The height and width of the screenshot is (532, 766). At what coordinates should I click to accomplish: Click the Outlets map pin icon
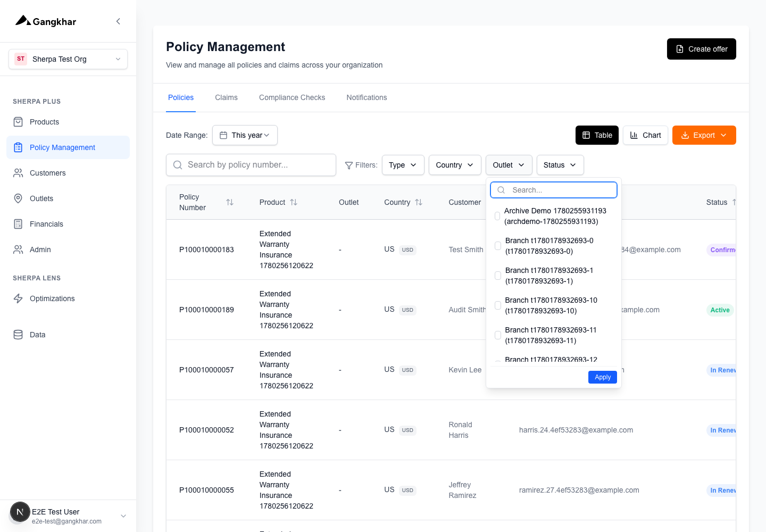pyautogui.click(x=18, y=198)
